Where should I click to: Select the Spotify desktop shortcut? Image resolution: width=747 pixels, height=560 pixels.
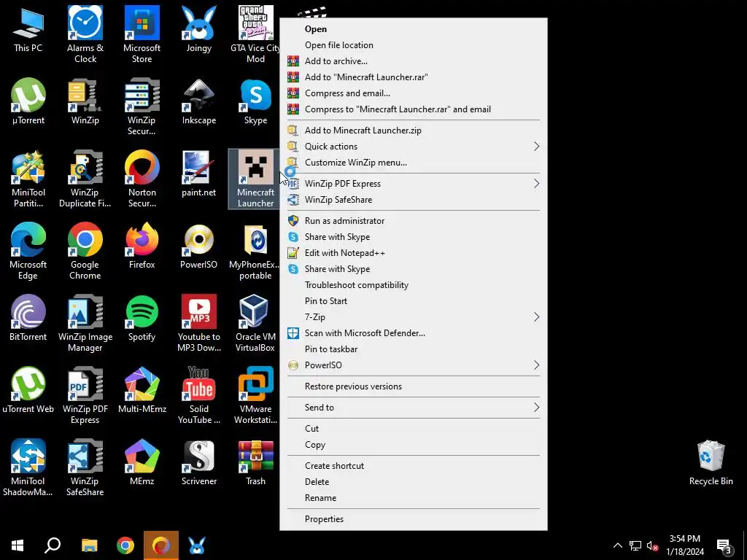(x=142, y=319)
